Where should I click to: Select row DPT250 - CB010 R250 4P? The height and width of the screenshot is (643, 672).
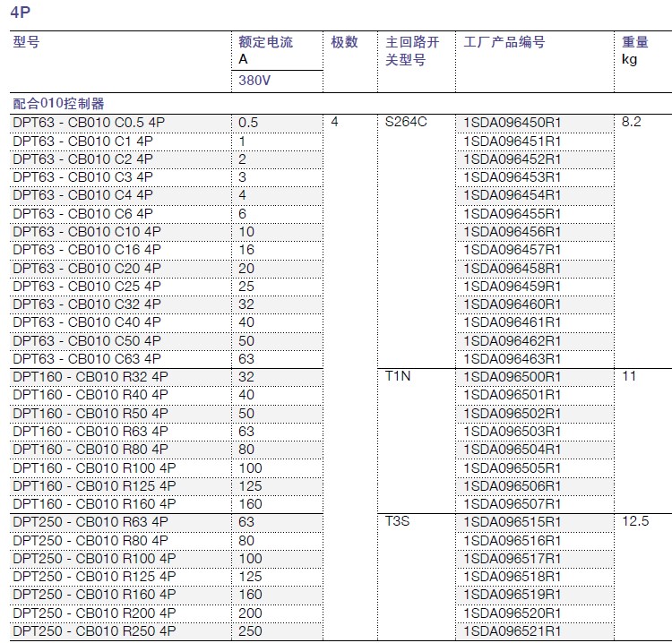pos(340,631)
